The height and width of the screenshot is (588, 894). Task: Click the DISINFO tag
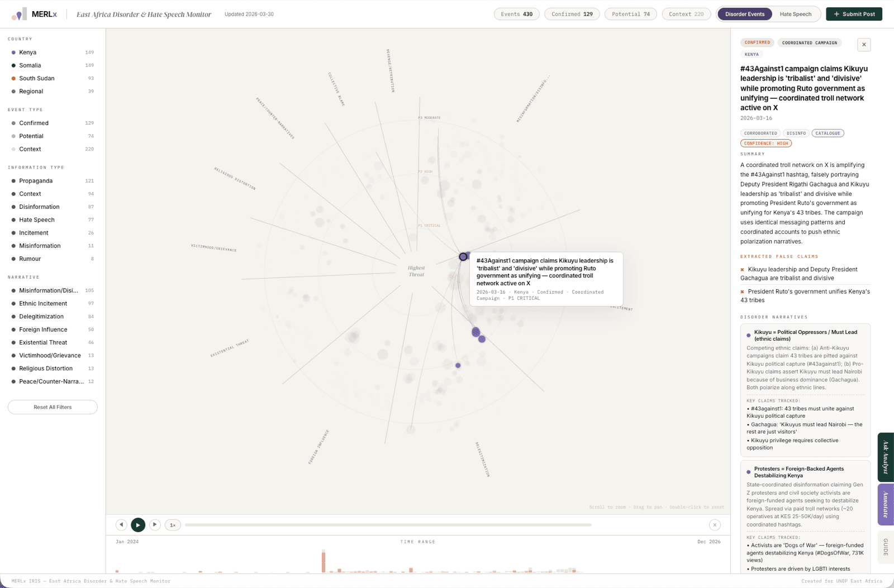(796, 133)
